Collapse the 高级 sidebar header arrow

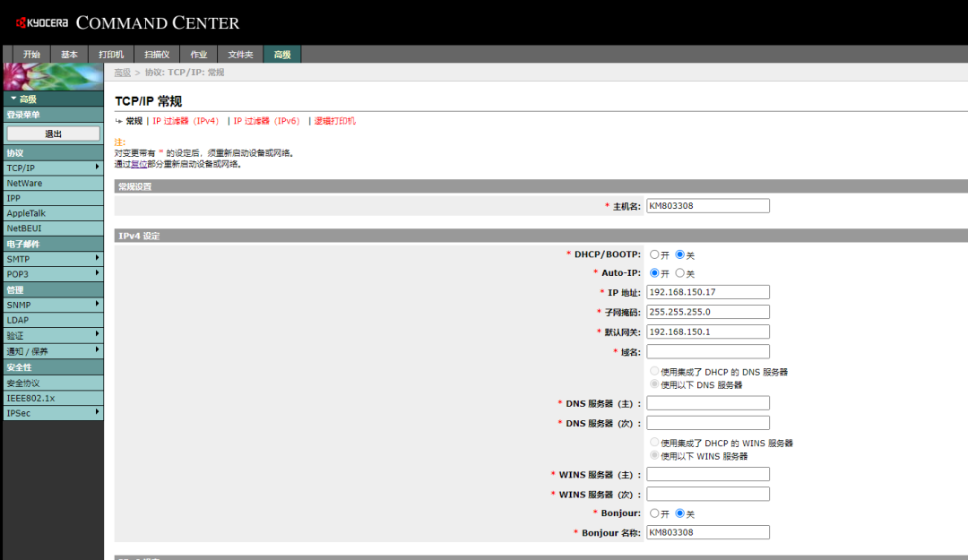click(x=13, y=99)
